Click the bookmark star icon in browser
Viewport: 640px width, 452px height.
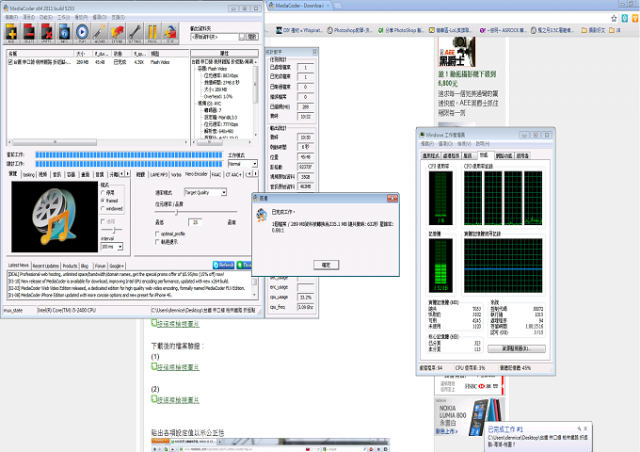coord(613,18)
